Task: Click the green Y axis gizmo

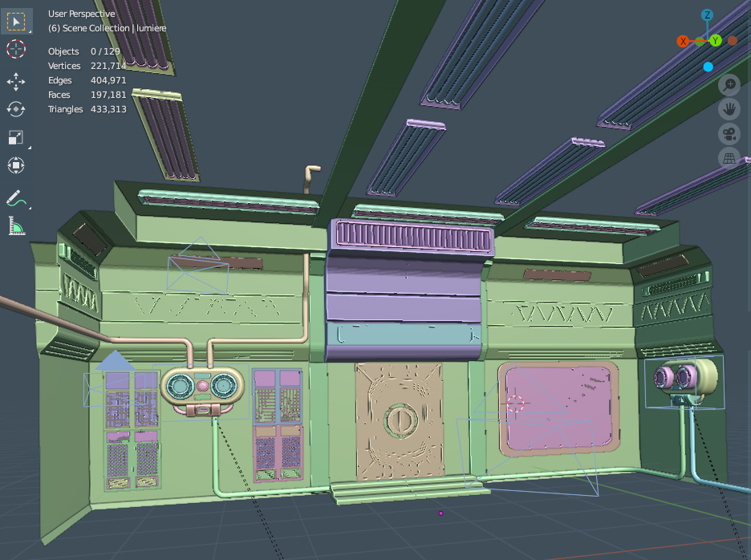Action: [716, 41]
